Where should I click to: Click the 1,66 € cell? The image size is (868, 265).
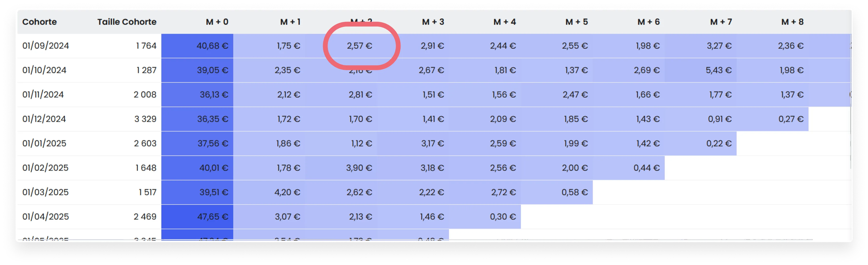click(629, 95)
